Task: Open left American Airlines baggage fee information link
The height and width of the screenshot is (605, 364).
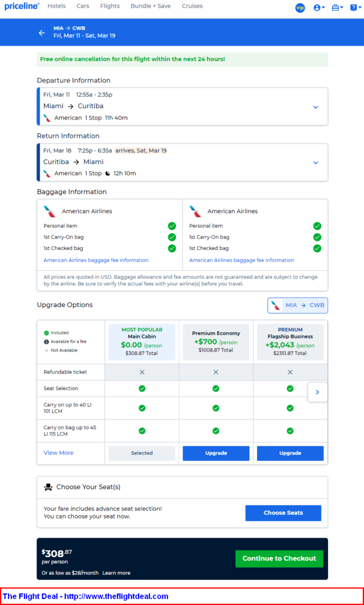Action: [96, 260]
